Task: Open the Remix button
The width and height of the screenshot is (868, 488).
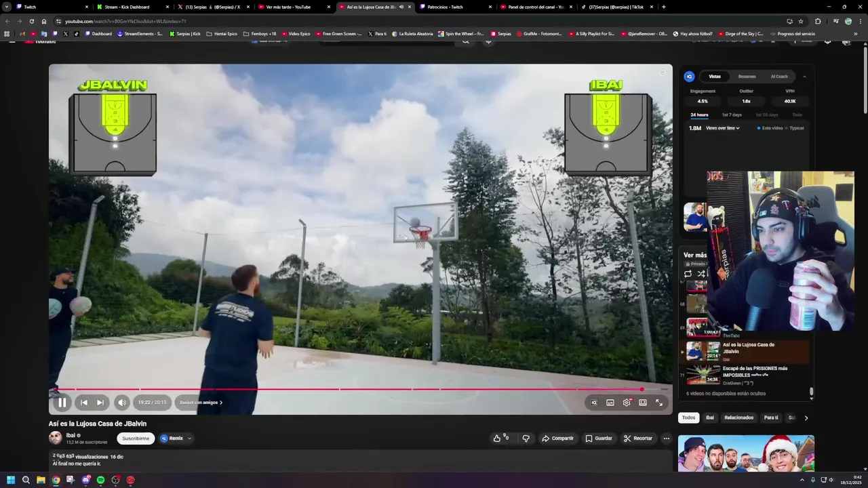Action: click(172, 439)
